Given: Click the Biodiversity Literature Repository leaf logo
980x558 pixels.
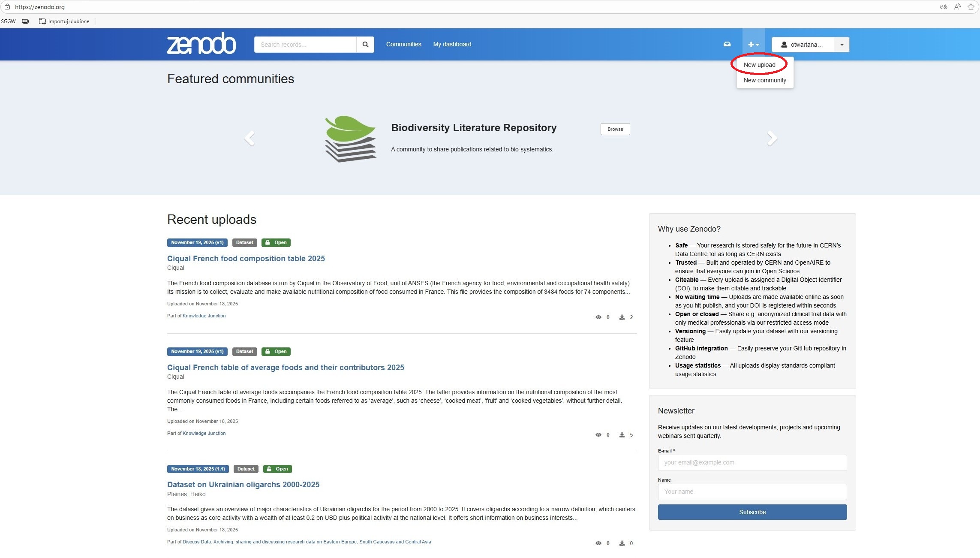Looking at the screenshot, I should [x=351, y=139].
